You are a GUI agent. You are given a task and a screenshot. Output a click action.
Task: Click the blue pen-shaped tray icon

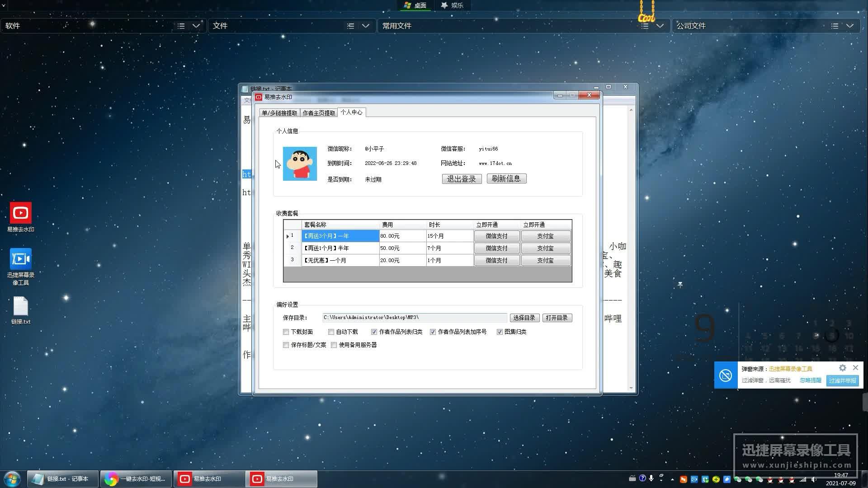click(x=727, y=479)
